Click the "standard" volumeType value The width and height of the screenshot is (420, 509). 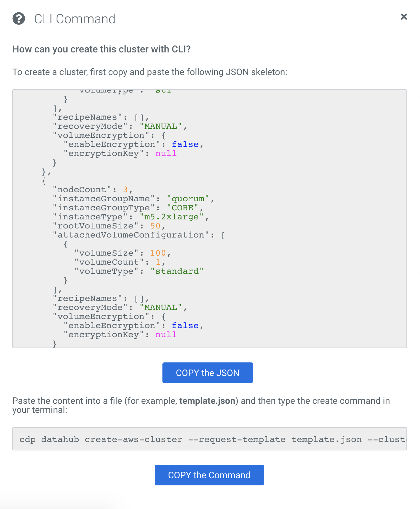coord(177,271)
